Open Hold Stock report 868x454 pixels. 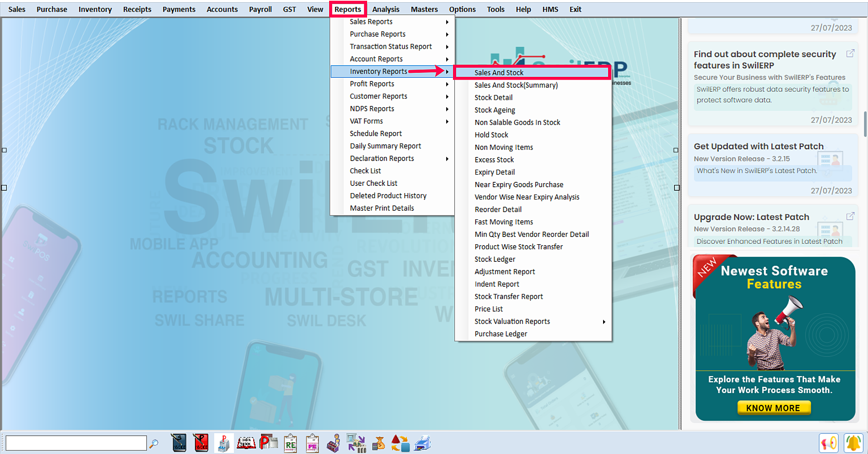(x=491, y=135)
